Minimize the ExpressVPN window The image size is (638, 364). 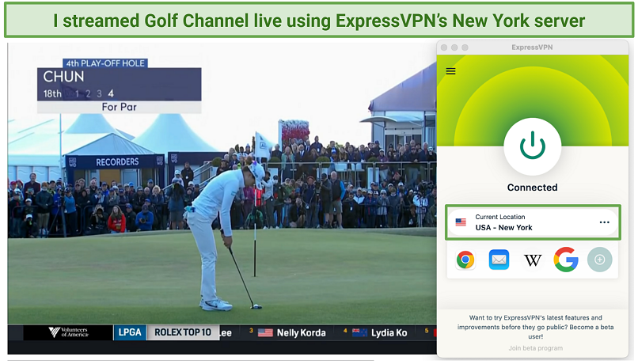pos(454,47)
